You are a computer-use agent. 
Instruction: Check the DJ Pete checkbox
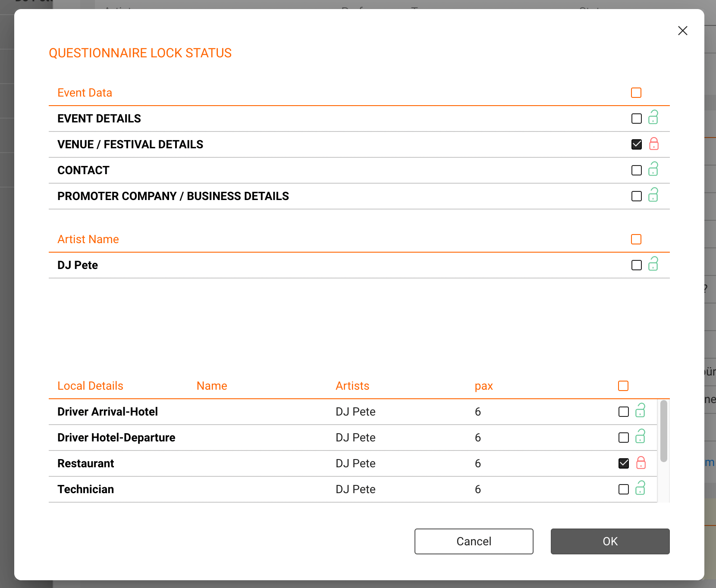[636, 265]
